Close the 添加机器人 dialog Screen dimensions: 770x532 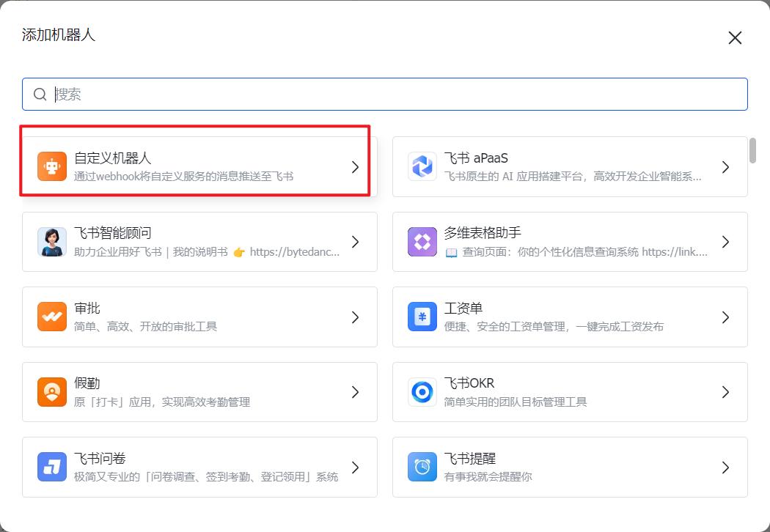point(735,37)
